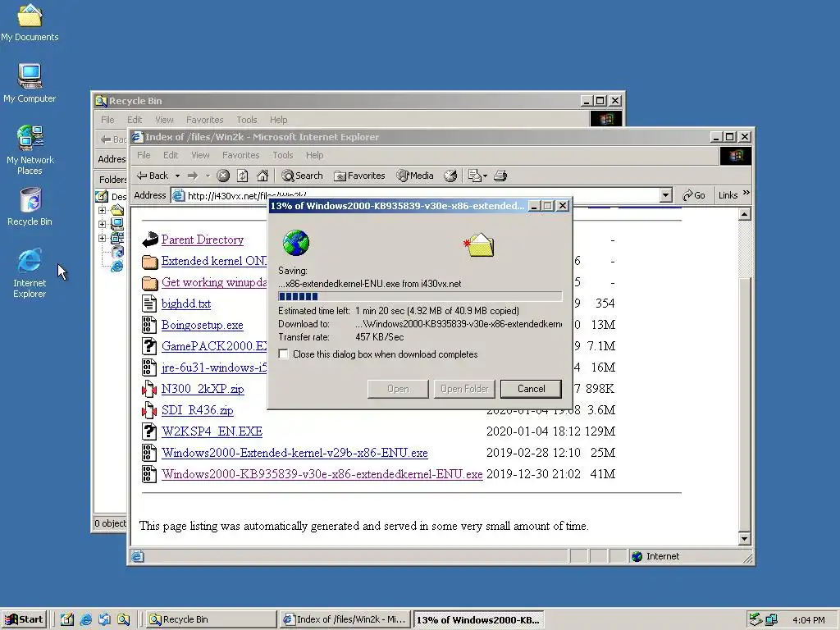Image resolution: width=840 pixels, height=630 pixels.
Task: Switch to Recycle Bin taskbar button
Action: tap(211, 619)
